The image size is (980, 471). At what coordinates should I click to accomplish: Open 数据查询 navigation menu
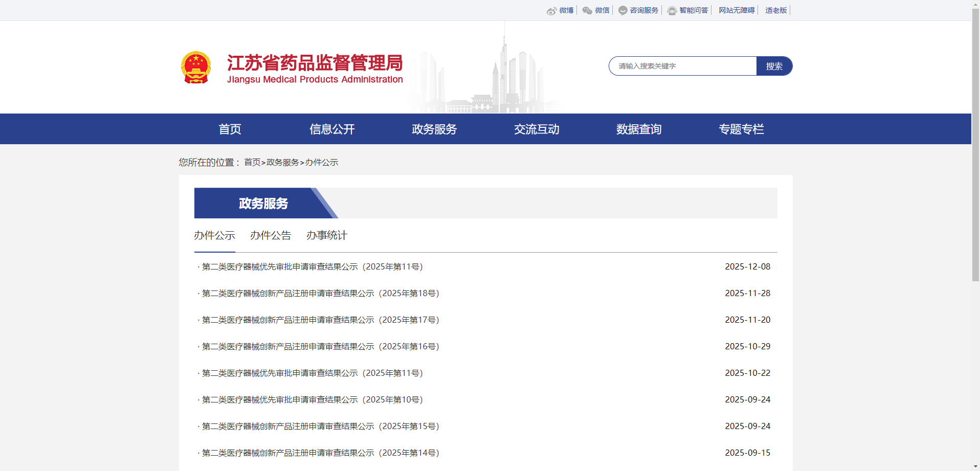coord(639,129)
